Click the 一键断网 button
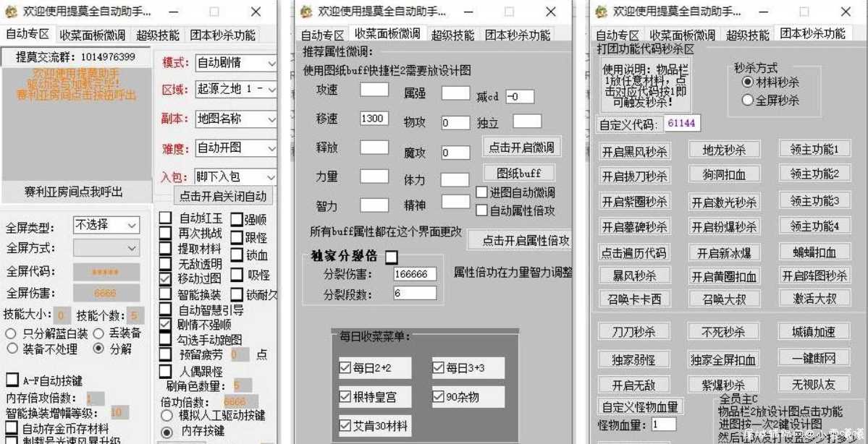This screenshot has width=868, height=444. (814, 358)
